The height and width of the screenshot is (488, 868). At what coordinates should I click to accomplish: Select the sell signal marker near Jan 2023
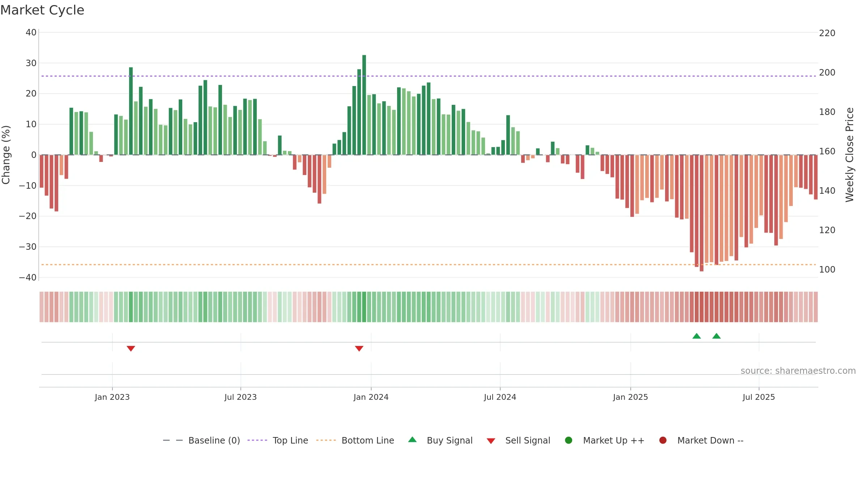tap(131, 348)
